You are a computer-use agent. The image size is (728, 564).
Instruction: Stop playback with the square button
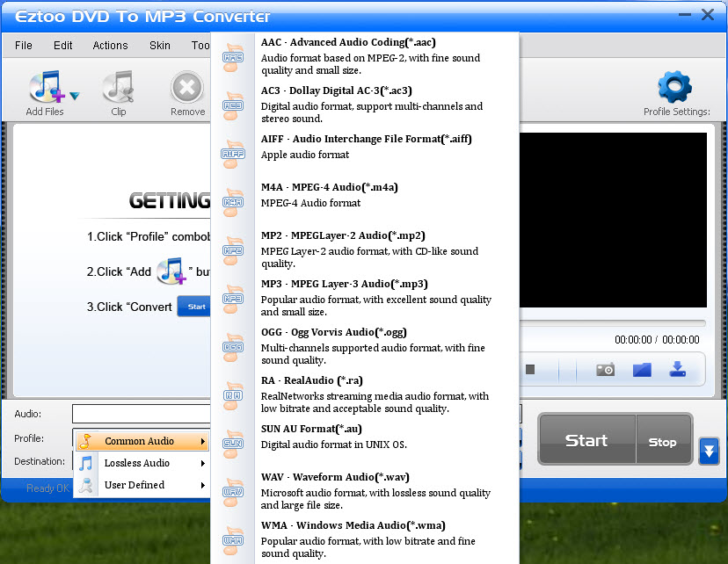(x=530, y=369)
